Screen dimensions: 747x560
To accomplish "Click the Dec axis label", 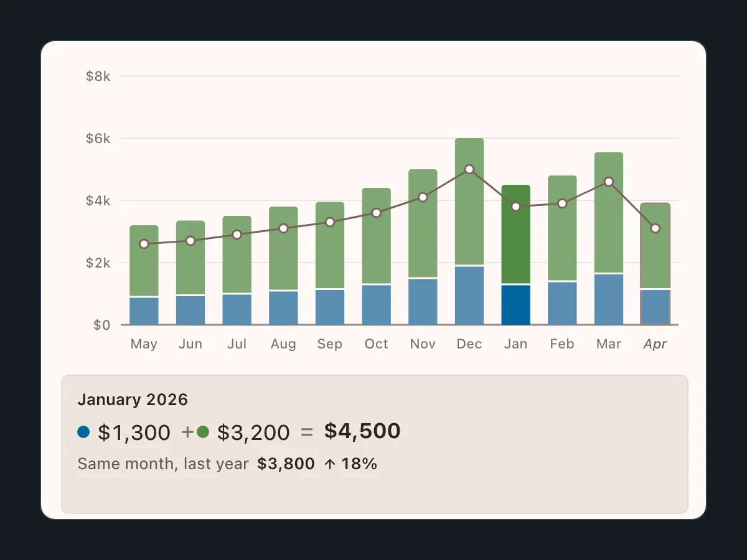I will click(469, 344).
